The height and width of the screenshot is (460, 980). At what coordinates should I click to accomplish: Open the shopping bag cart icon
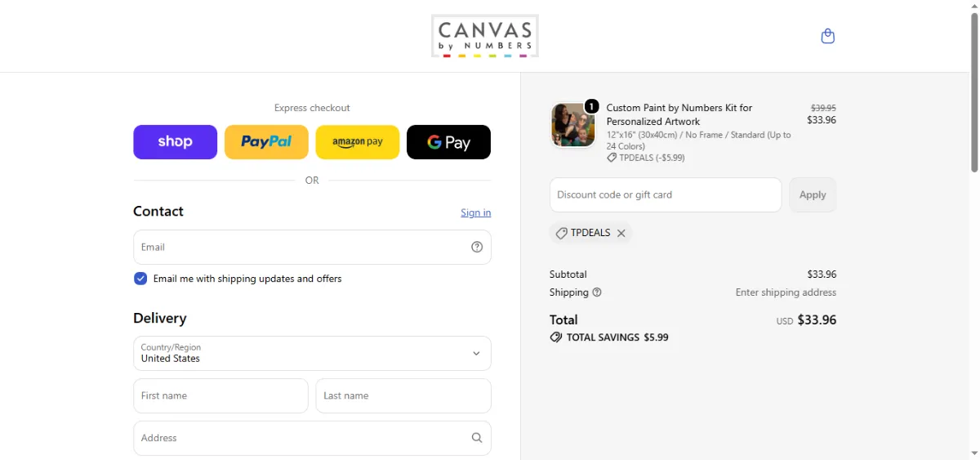point(827,36)
